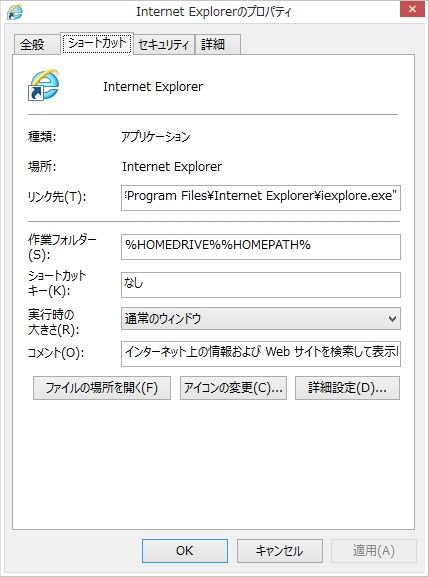Close the properties dialog with the X

pyautogui.click(x=412, y=9)
